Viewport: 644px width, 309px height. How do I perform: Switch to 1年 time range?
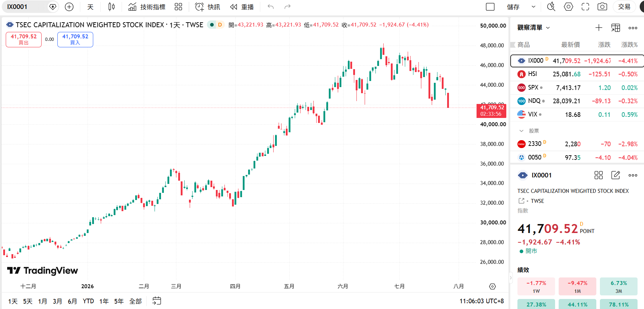tap(104, 301)
